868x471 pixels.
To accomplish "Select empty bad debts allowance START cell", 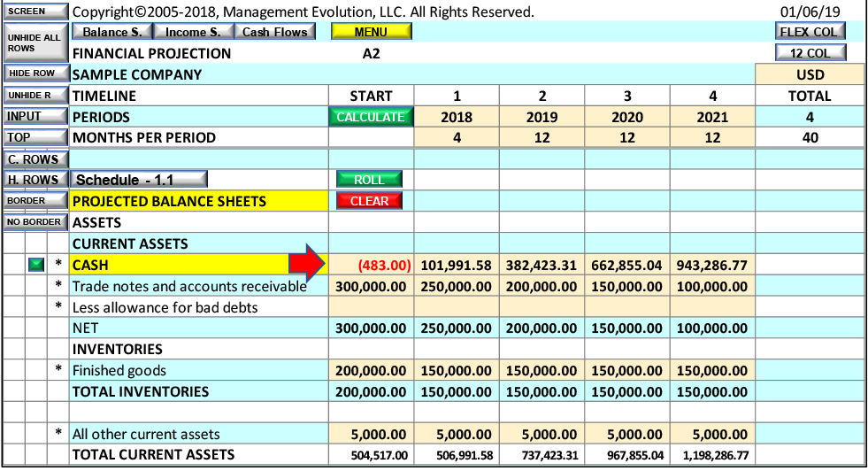I will [371, 307].
